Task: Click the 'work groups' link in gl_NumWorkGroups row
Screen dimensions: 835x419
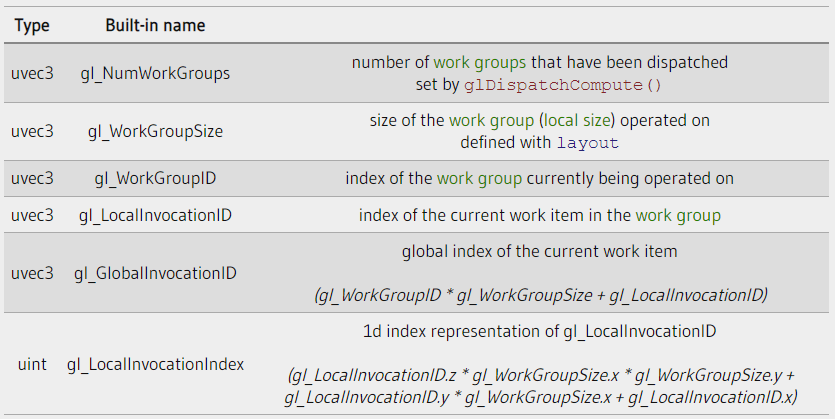Action: [480, 63]
